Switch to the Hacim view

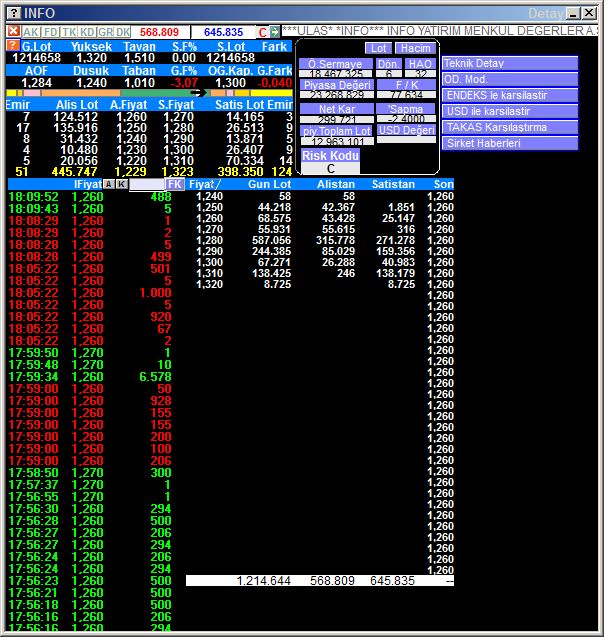416,48
